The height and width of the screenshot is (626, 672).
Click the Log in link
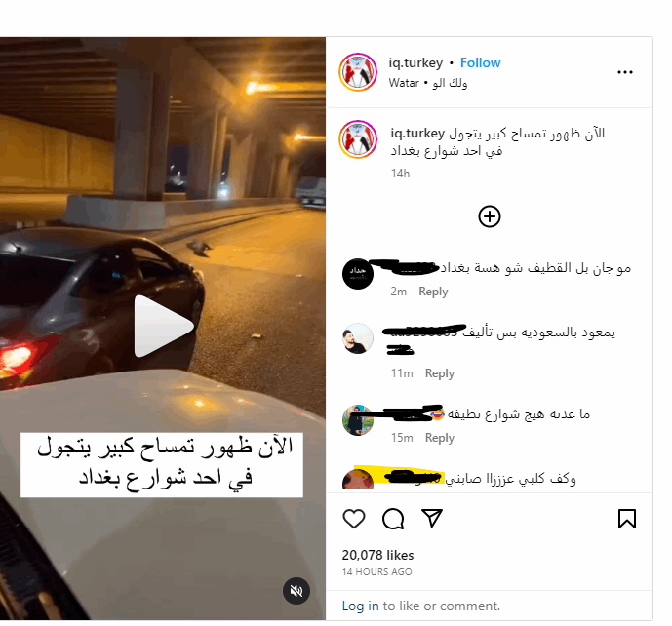(360, 606)
